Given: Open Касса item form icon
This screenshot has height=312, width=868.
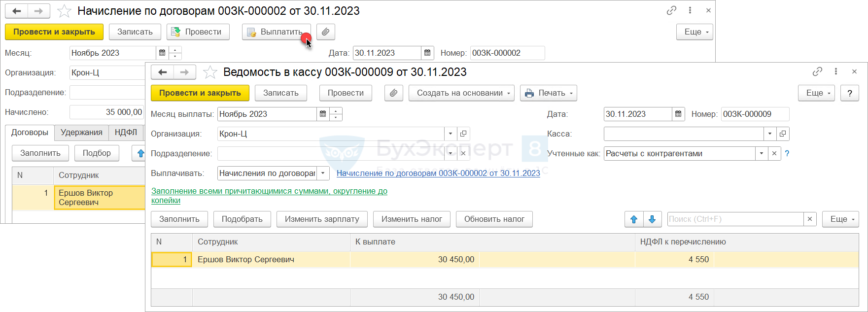Looking at the screenshot, I should pyautogui.click(x=783, y=134).
